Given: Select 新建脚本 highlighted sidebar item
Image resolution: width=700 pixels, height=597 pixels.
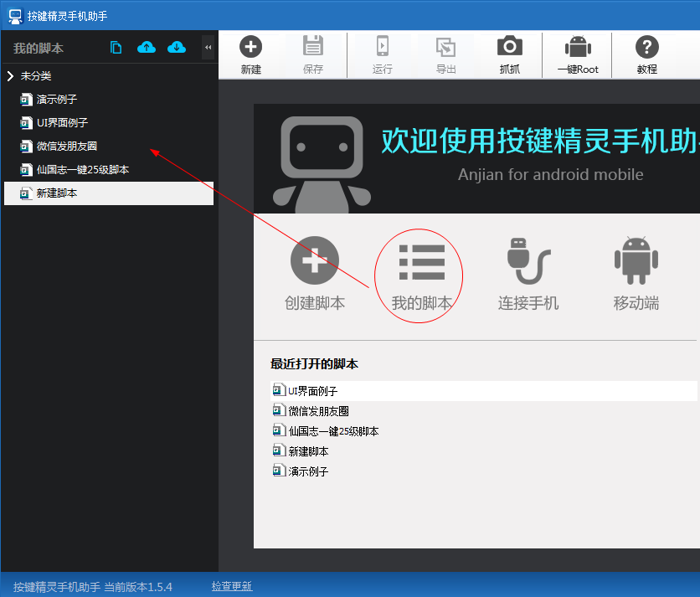Looking at the screenshot, I should 109,193.
